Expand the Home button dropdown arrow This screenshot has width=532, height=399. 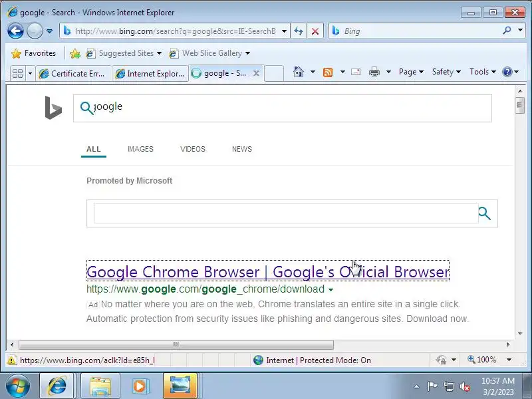313,72
